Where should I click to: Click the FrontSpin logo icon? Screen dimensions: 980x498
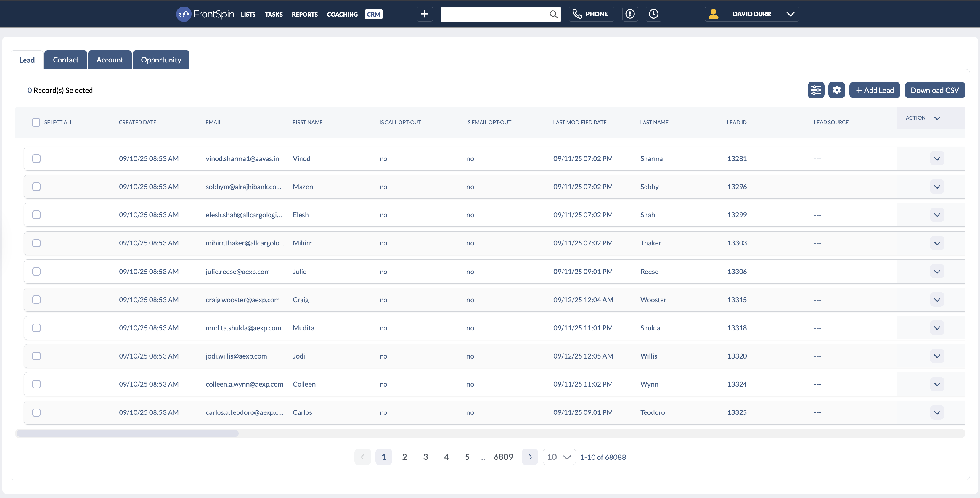[184, 14]
